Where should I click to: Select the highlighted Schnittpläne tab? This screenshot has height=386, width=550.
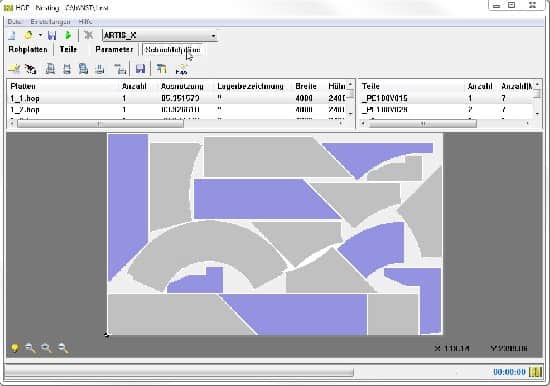(173, 50)
